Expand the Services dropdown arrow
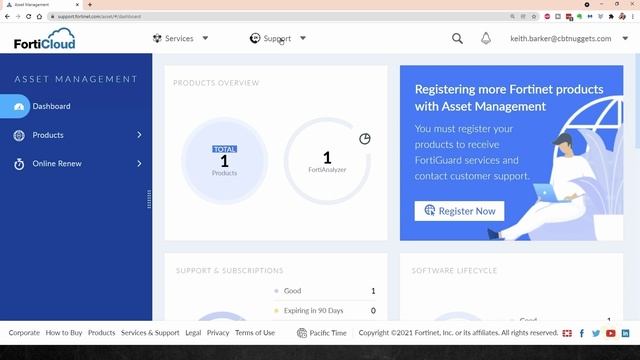Image resolution: width=640 pixels, height=360 pixels. 205,38
